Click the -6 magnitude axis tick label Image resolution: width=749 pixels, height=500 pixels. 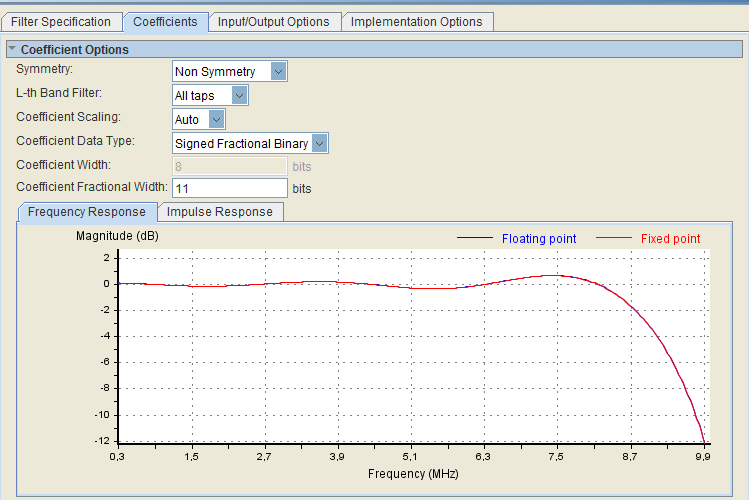point(105,362)
